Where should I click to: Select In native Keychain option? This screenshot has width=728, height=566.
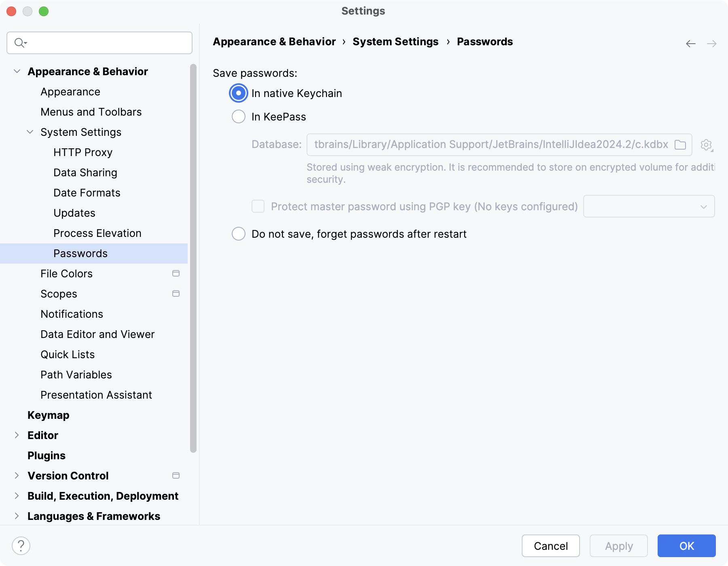pyautogui.click(x=239, y=93)
